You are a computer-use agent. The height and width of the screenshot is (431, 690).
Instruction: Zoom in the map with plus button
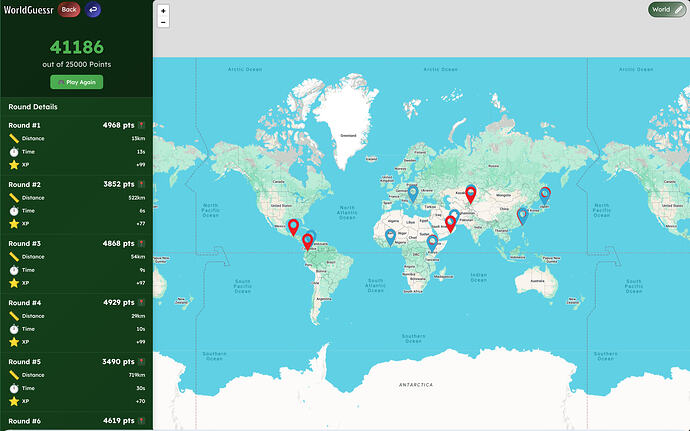coord(163,11)
